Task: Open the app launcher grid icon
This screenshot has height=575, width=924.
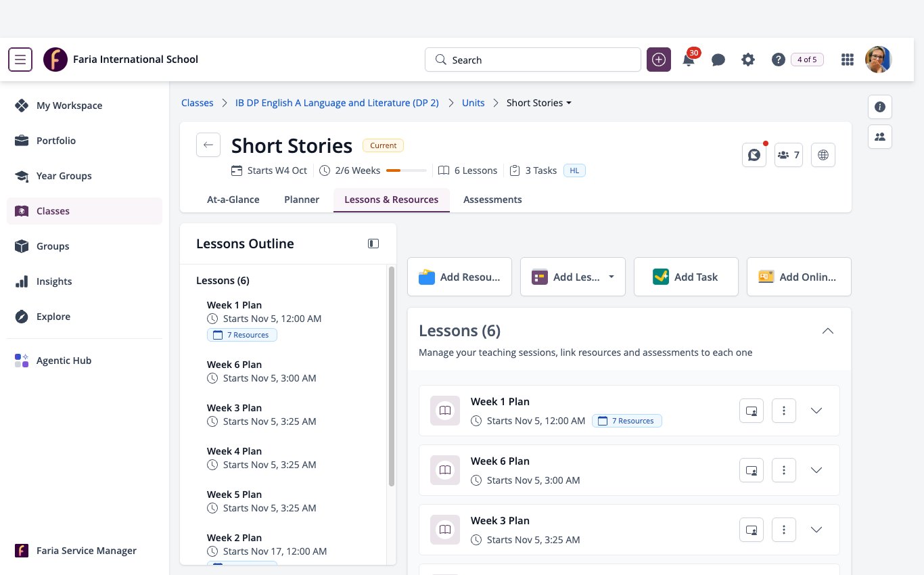Action: [x=847, y=60]
